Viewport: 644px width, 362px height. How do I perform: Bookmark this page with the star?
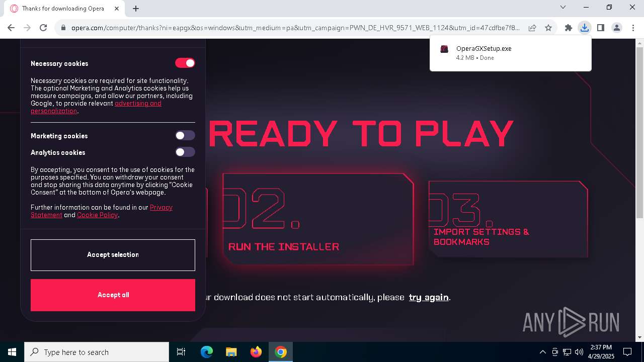pyautogui.click(x=548, y=28)
